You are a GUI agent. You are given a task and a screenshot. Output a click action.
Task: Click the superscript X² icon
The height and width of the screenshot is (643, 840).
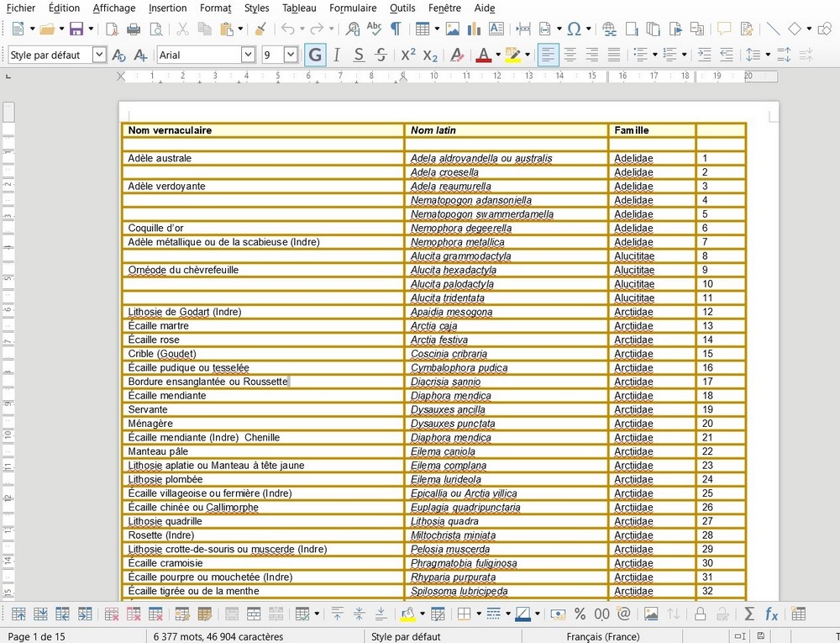pyautogui.click(x=408, y=55)
